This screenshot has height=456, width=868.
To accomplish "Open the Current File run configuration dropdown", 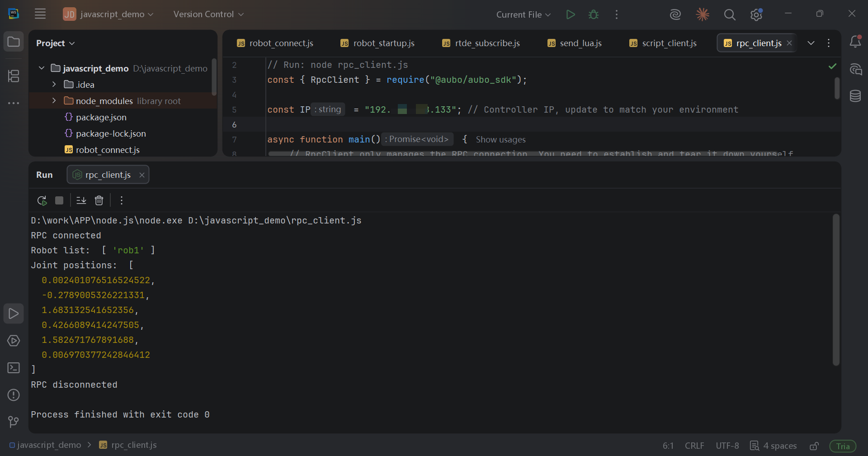I will coord(524,14).
